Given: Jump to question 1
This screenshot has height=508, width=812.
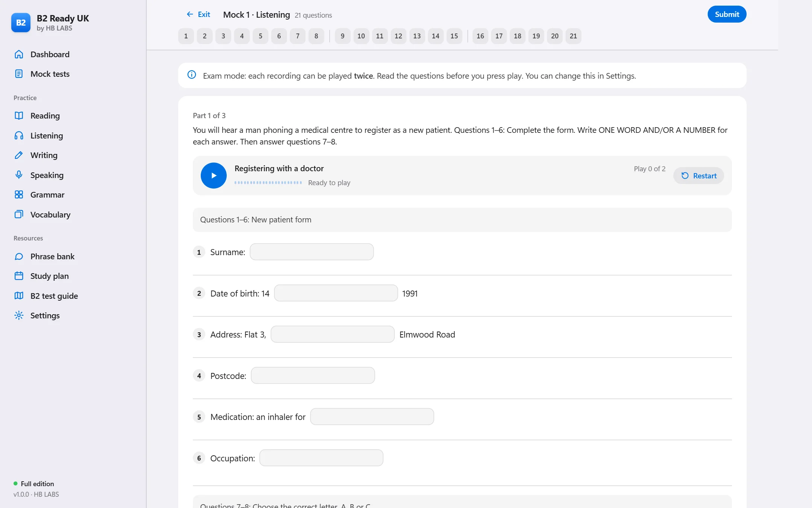Looking at the screenshot, I should (x=186, y=36).
